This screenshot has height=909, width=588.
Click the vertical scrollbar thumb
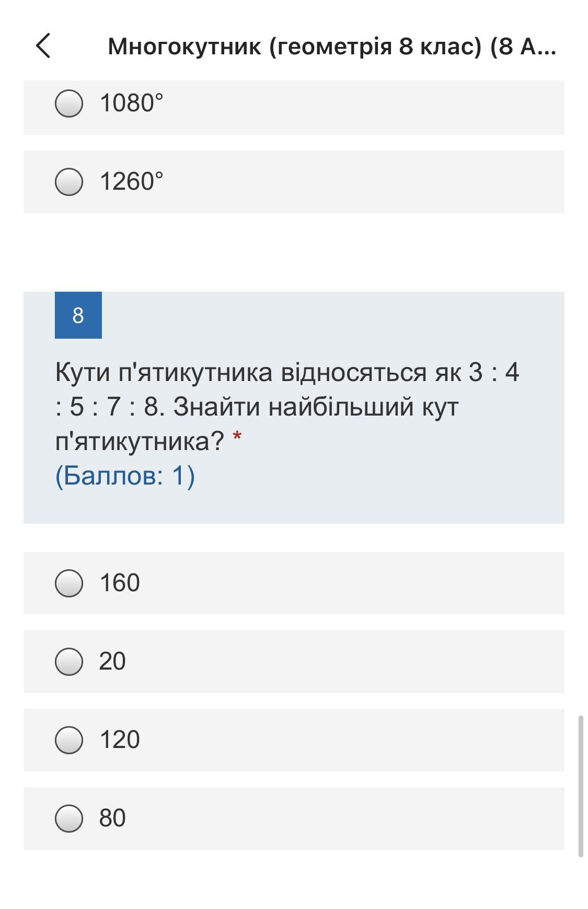(581, 786)
